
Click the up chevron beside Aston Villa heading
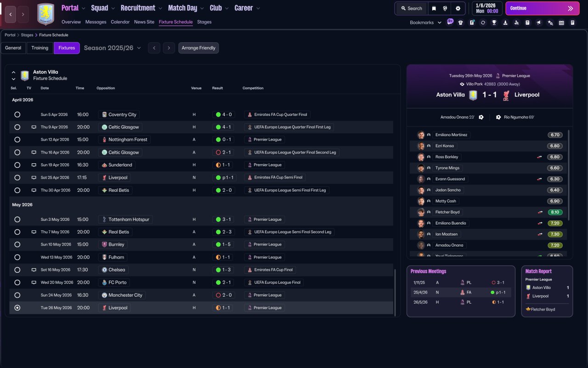click(x=13, y=73)
